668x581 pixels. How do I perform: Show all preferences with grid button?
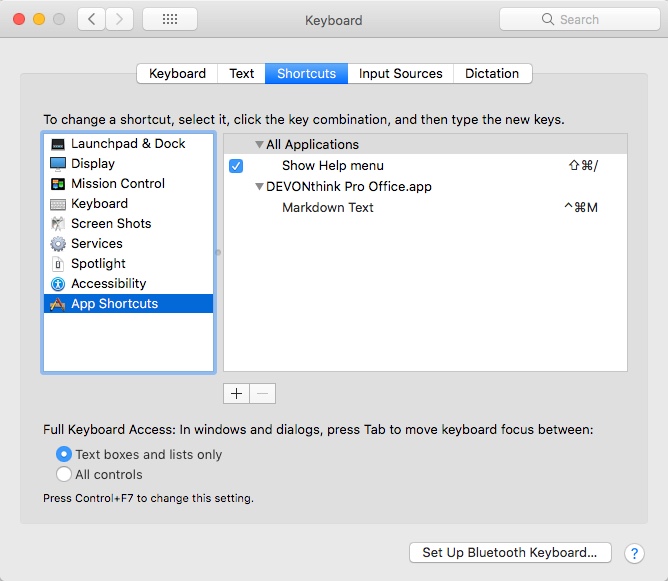click(x=169, y=19)
